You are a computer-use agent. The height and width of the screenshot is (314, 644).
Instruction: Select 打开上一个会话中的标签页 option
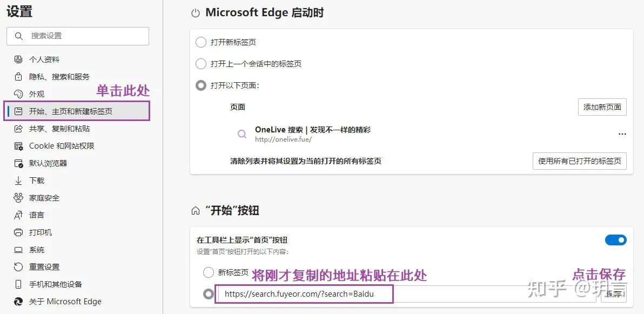pyautogui.click(x=201, y=63)
